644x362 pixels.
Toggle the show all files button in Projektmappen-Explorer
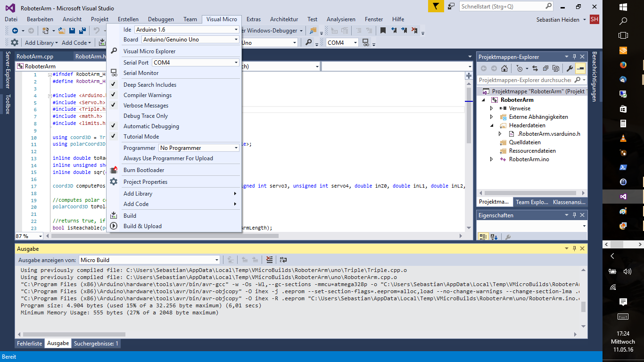tap(556, 68)
